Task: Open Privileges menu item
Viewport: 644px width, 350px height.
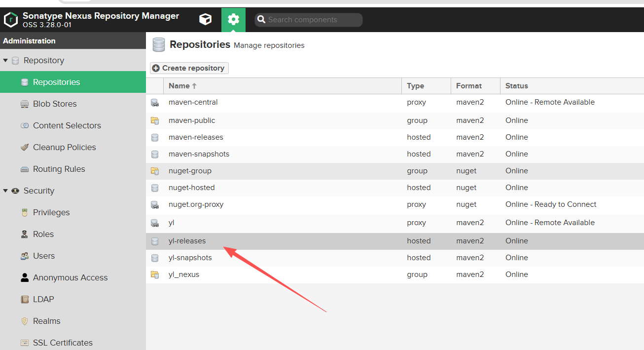Action: (x=73, y=212)
